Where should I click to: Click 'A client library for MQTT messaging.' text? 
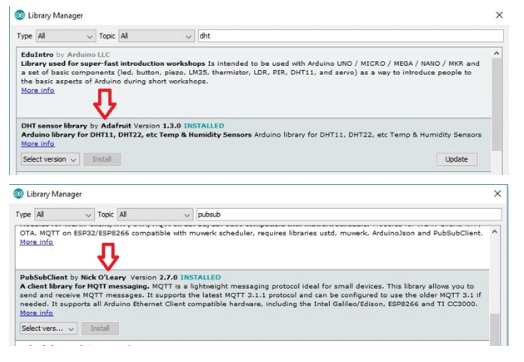[x=85, y=286]
